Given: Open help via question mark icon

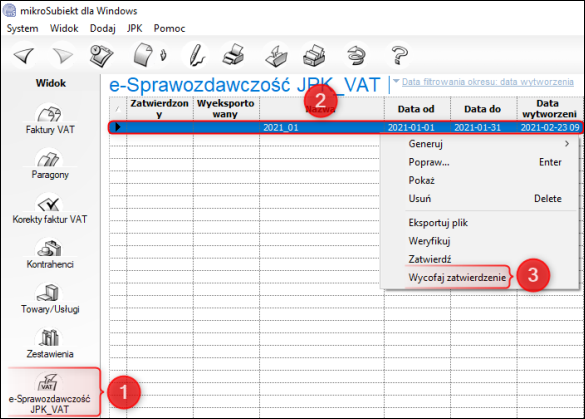Looking at the screenshot, I should [399, 56].
